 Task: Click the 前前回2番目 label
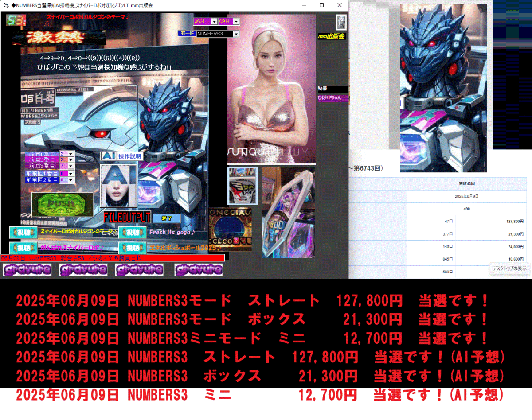tap(42, 180)
